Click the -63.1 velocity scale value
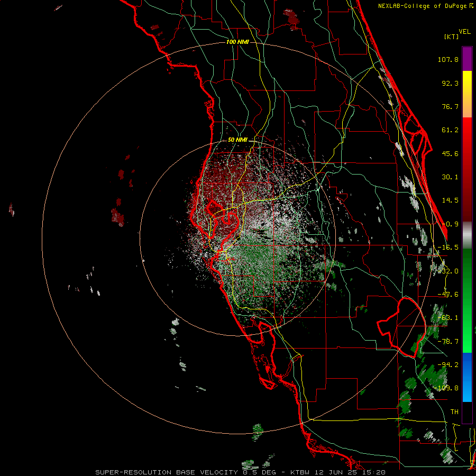This screenshot has width=476, height=476. [448, 318]
